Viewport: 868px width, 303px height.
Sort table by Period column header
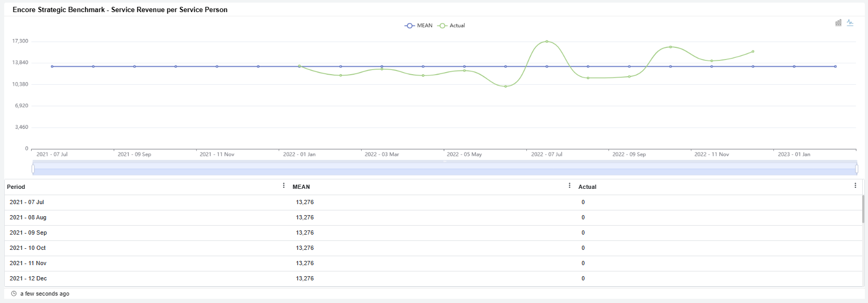(x=16, y=187)
